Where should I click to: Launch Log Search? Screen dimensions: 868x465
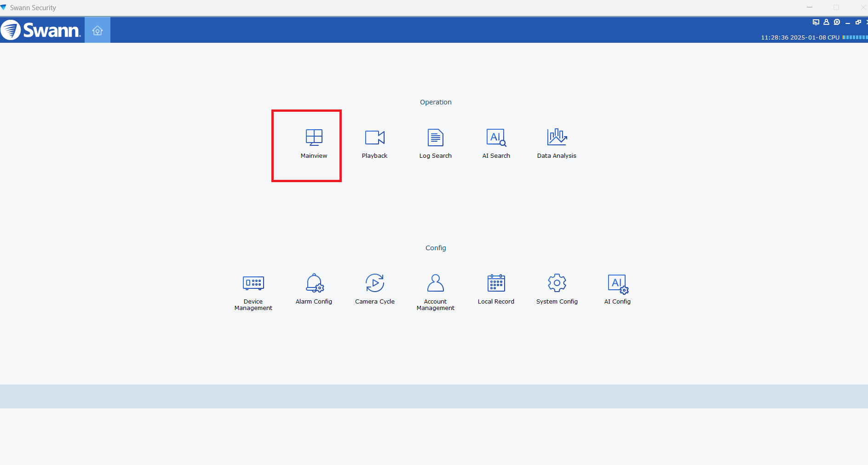[x=435, y=143]
